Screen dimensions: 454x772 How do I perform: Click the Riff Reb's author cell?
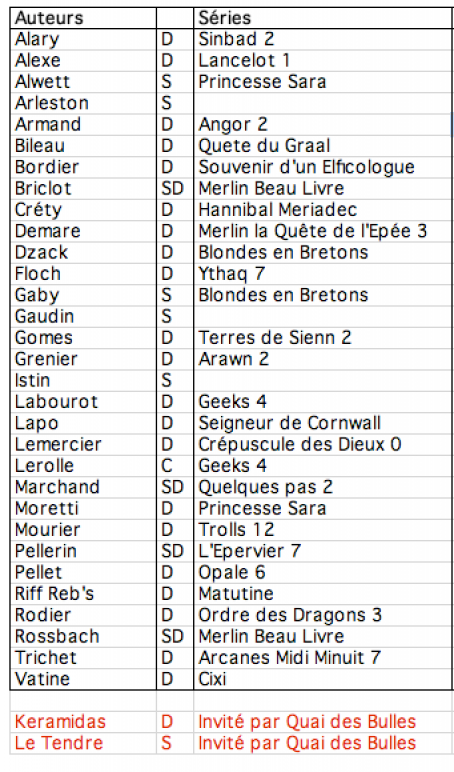tap(83, 594)
